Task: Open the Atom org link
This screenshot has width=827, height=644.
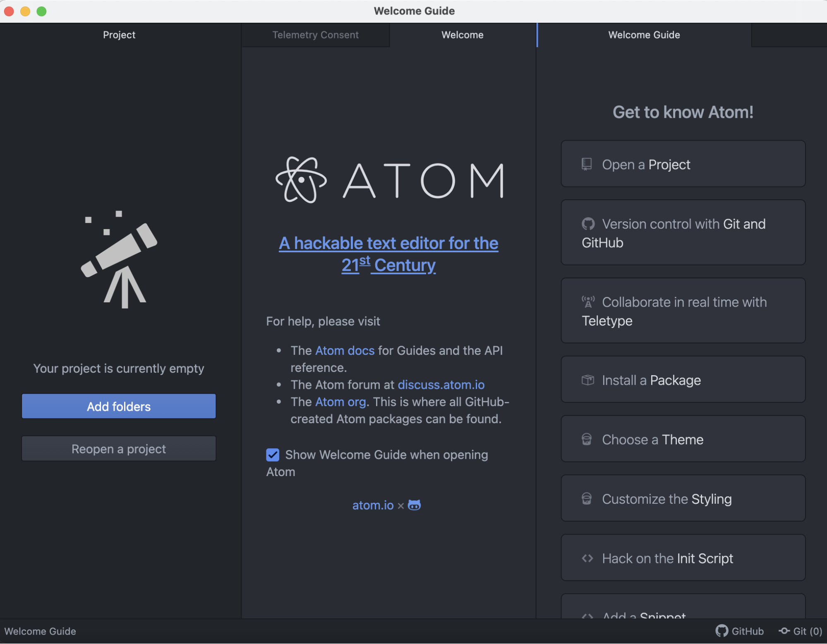Action: coord(340,402)
